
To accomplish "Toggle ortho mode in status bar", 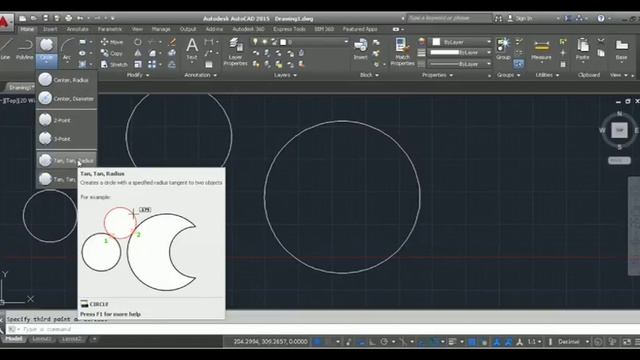I will coord(372,342).
